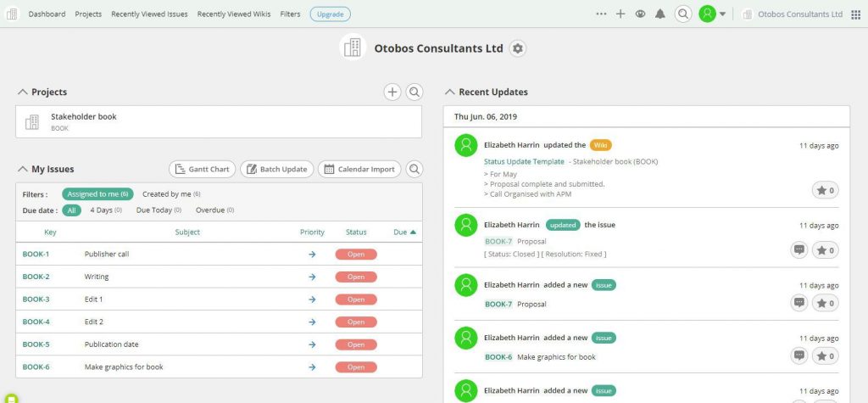
Task: Sort issues by the Status column
Action: [356, 232]
